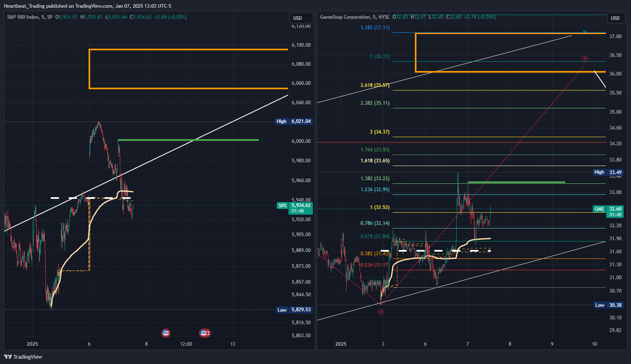Image resolution: width=631 pixels, height=364 pixels.
Task: Select the circled Elliott wave 5 label
Action: point(585,59)
